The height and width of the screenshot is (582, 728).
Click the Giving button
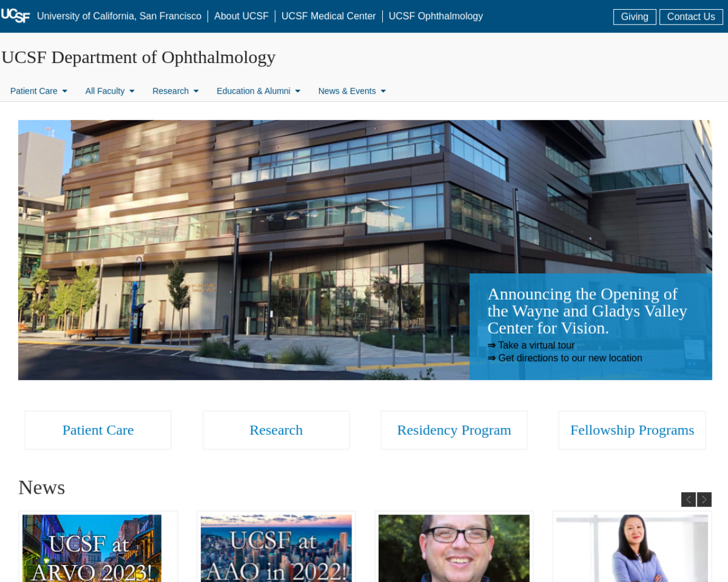635,17
